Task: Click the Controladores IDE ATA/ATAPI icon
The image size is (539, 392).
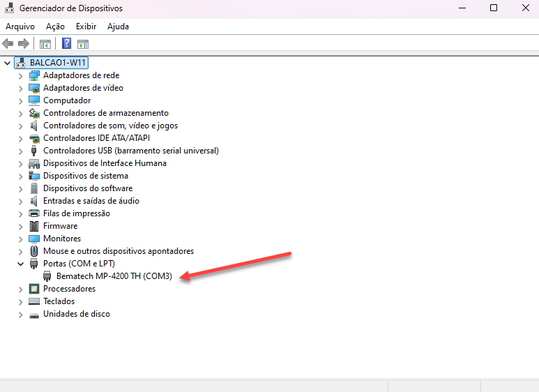Action: point(34,138)
